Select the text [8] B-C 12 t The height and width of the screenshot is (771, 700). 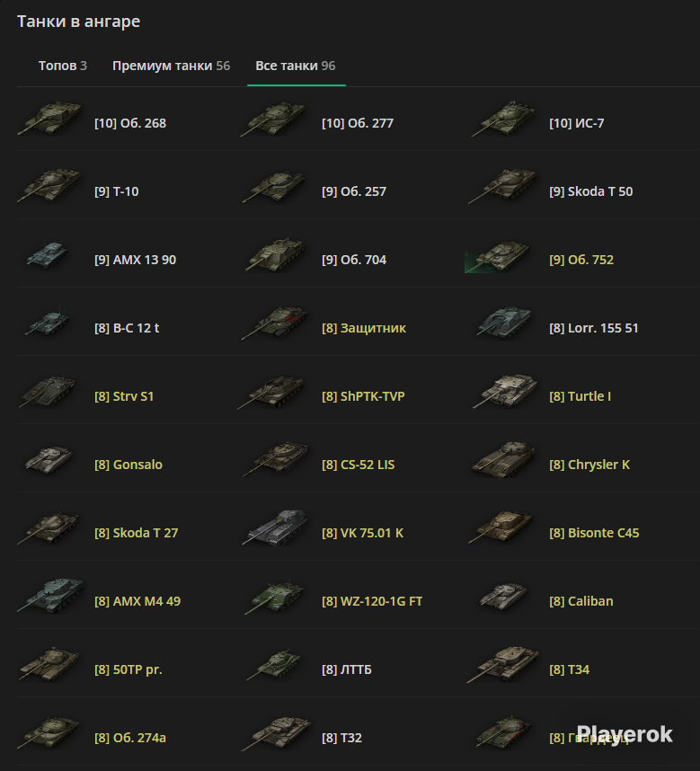[127, 329]
